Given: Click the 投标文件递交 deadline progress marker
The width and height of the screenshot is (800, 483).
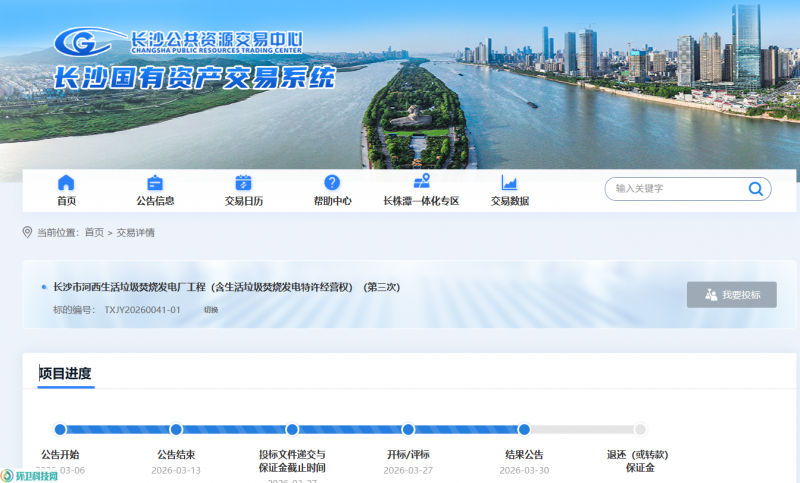Looking at the screenshot, I should tap(292, 429).
